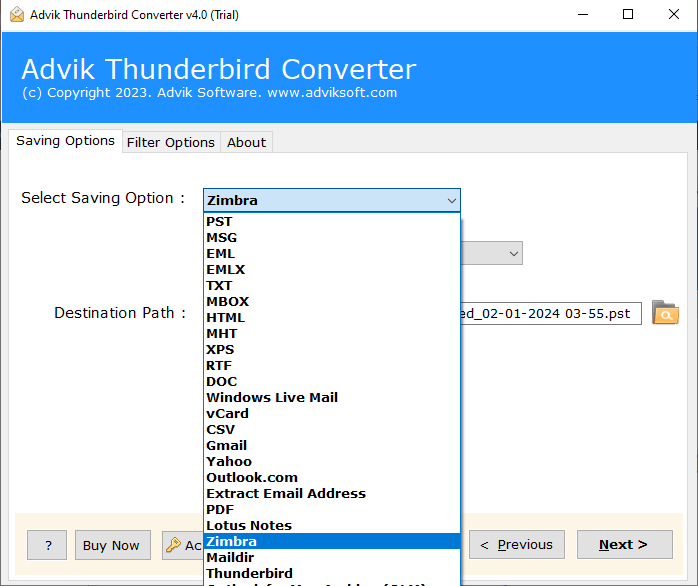Select Thunderbird saving option

[x=332, y=574]
